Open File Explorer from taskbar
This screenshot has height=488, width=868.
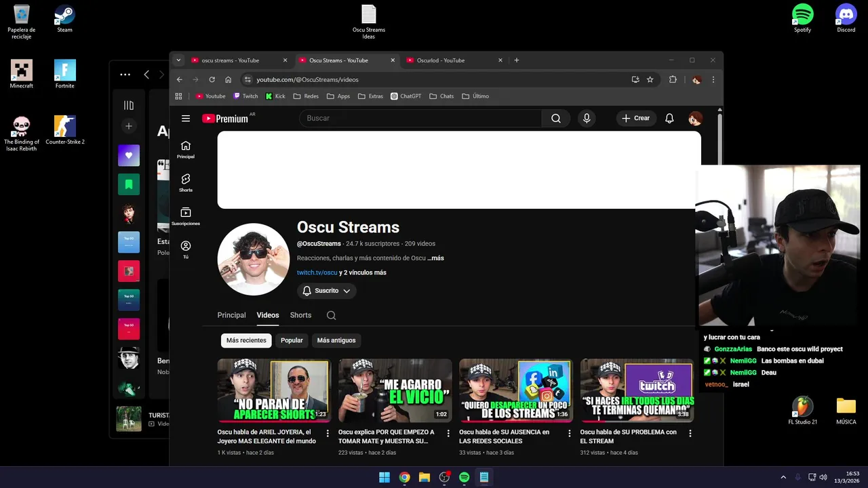pos(425,477)
